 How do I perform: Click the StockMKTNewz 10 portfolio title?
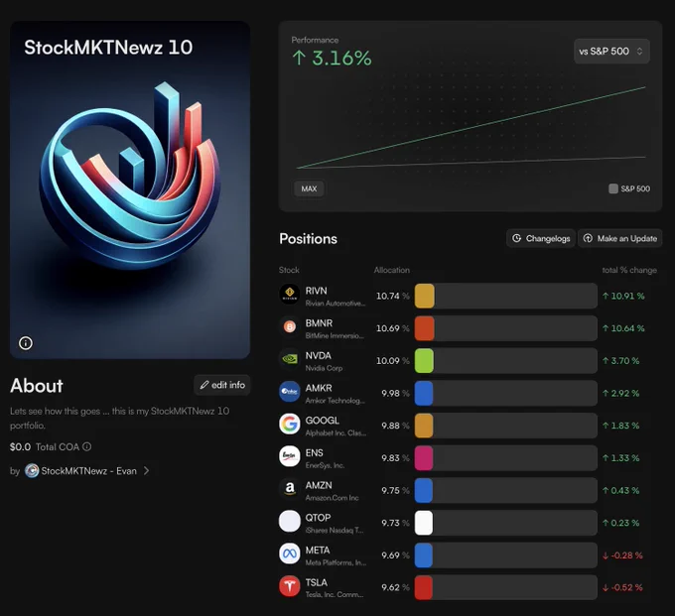coord(108,48)
